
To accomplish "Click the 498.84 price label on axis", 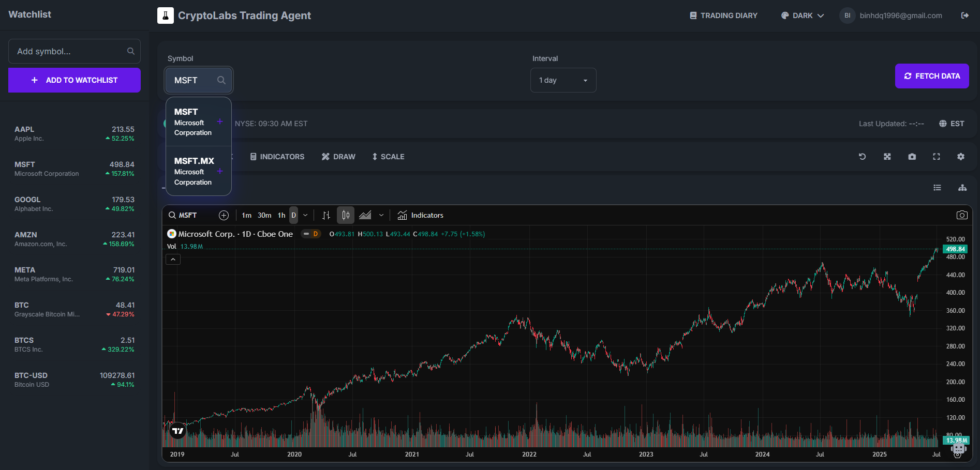I will point(955,249).
